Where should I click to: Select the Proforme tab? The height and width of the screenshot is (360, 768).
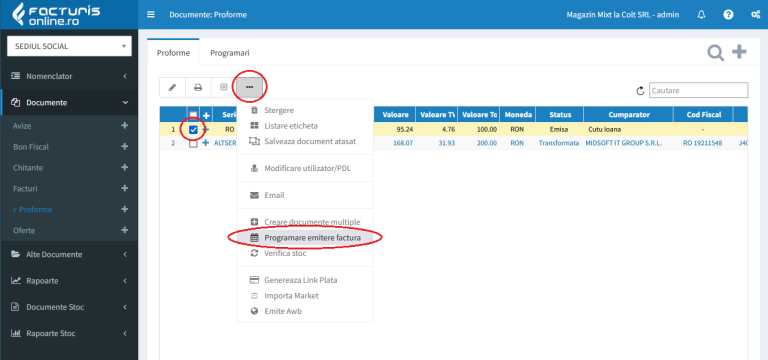[173, 53]
